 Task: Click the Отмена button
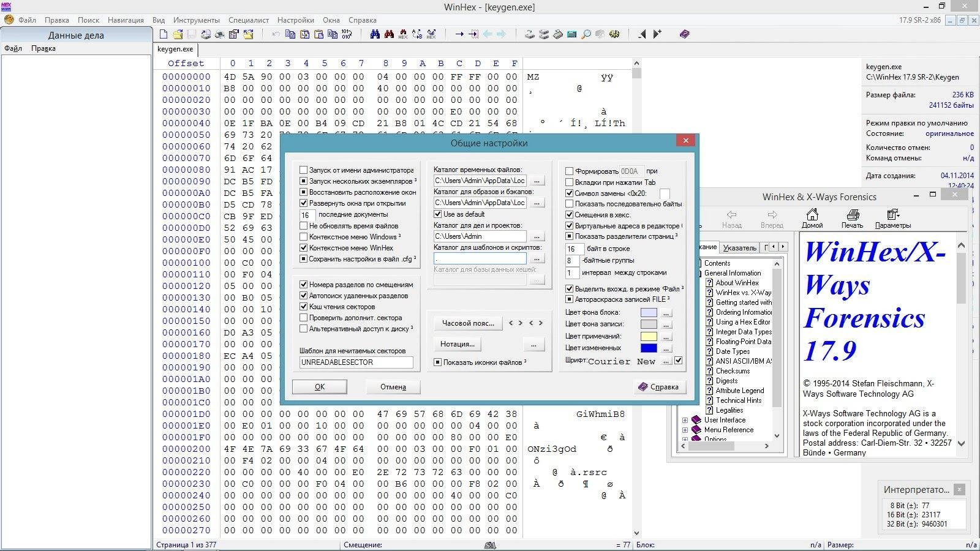pyautogui.click(x=393, y=387)
